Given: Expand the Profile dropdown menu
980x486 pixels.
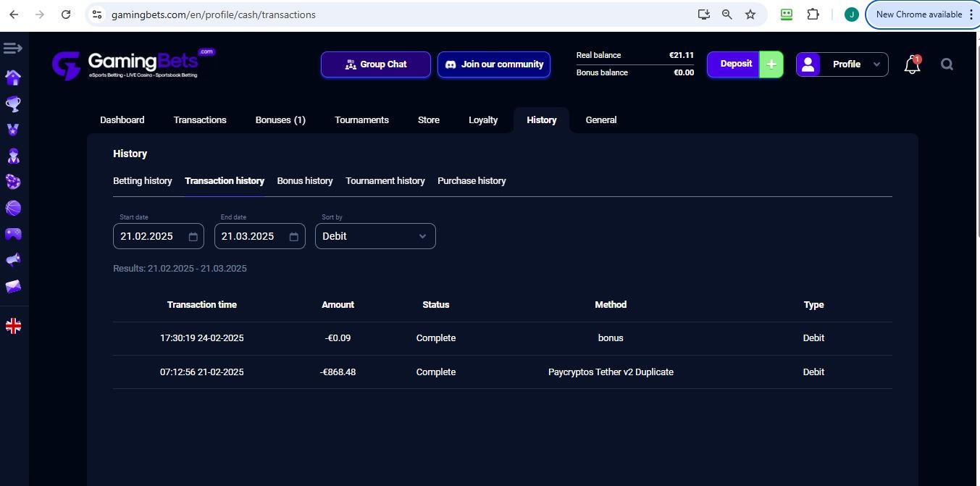Looking at the screenshot, I should [x=842, y=64].
